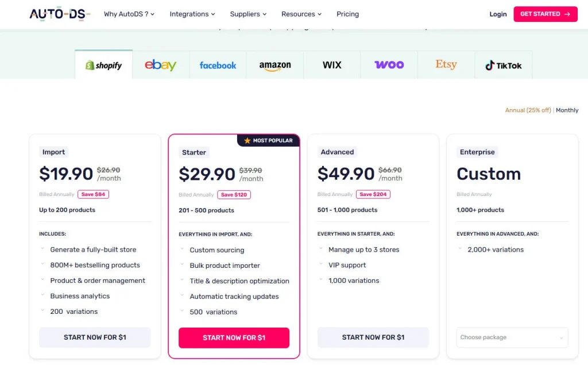Select the TikTok platform tab
The image size is (588, 365).
coord(503,66)
